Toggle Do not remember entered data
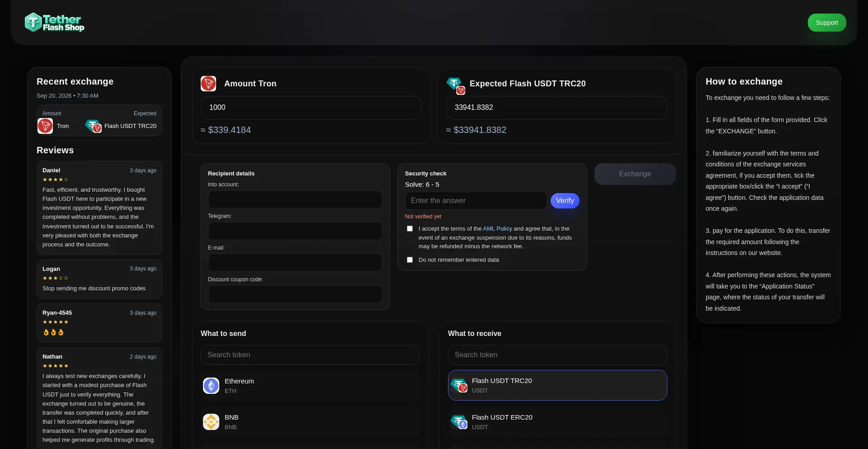The image size is (868, 449). pyautogui.click(x=410, y=260)
